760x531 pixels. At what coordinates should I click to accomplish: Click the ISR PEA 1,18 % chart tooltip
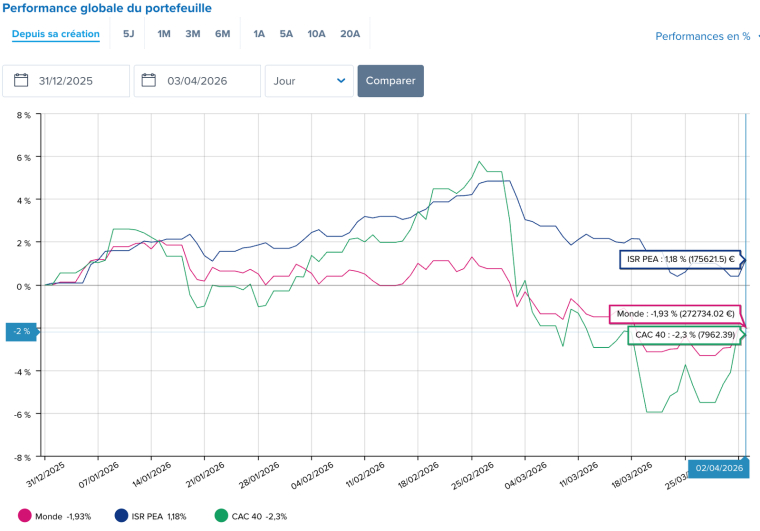pyautogui.click(x=679, y=260)
